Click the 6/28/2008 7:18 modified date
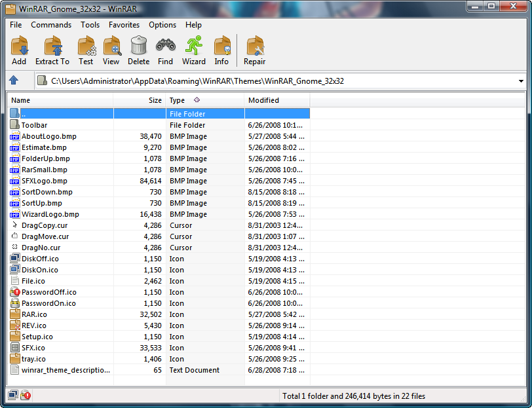Viewport: 532px width, 408px height. 276,370
